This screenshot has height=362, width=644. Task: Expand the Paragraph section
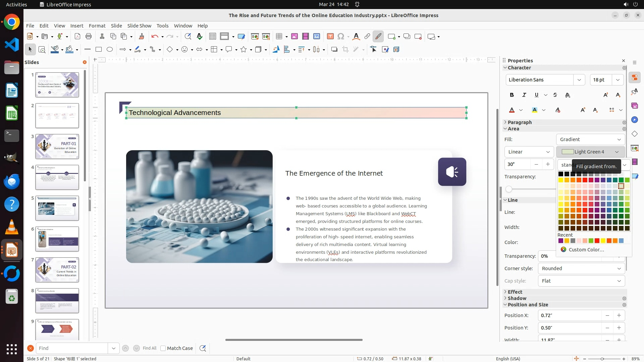click(519, 122)
